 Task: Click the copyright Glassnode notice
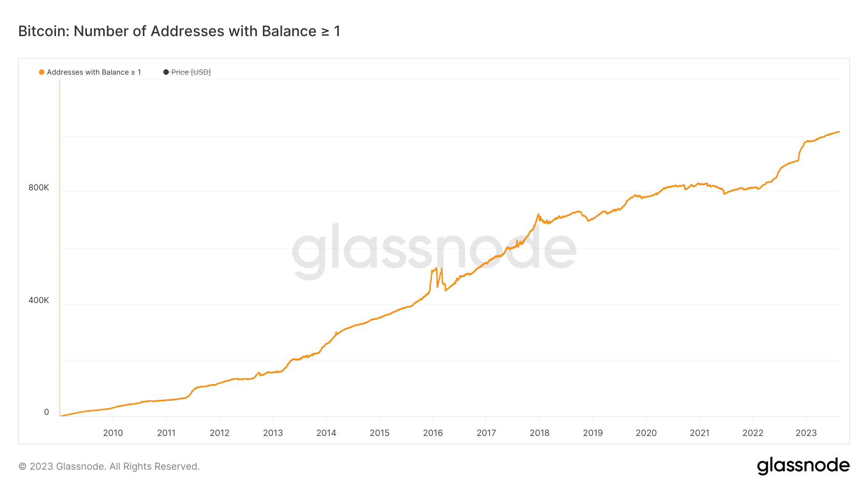[x=109, y=466]
